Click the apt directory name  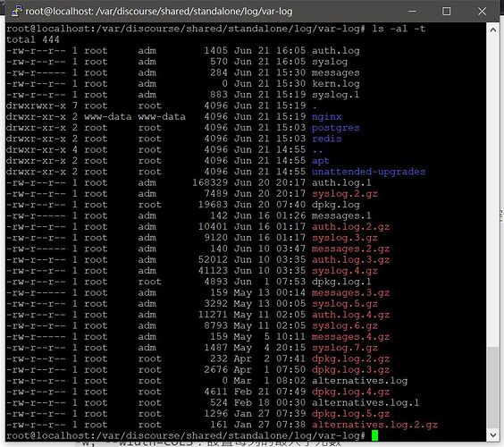(321, 161)
